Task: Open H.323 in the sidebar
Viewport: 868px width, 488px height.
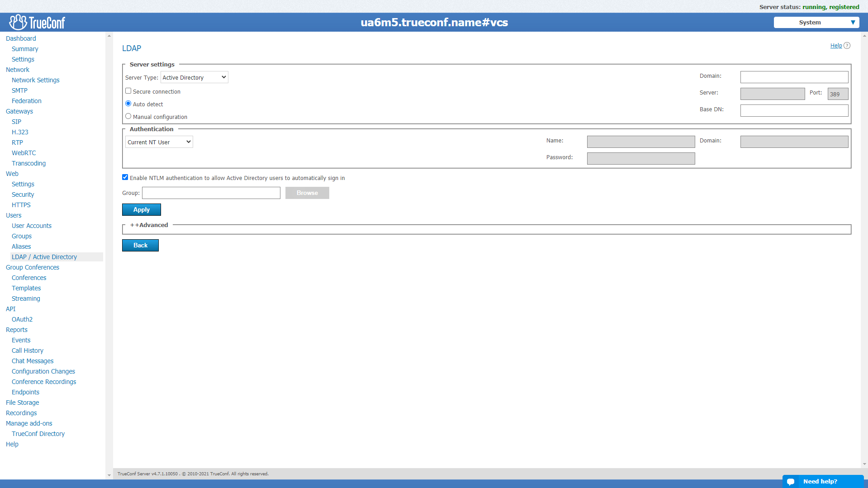Action: click(20, 132)
